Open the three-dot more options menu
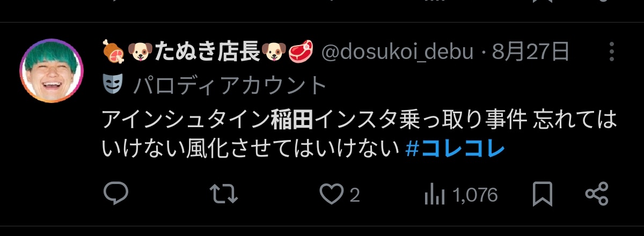 tap(612, 52)
